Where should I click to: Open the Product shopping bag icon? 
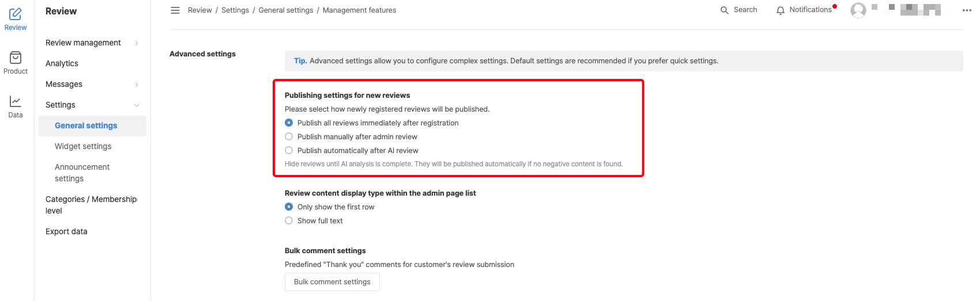[16, 58]
